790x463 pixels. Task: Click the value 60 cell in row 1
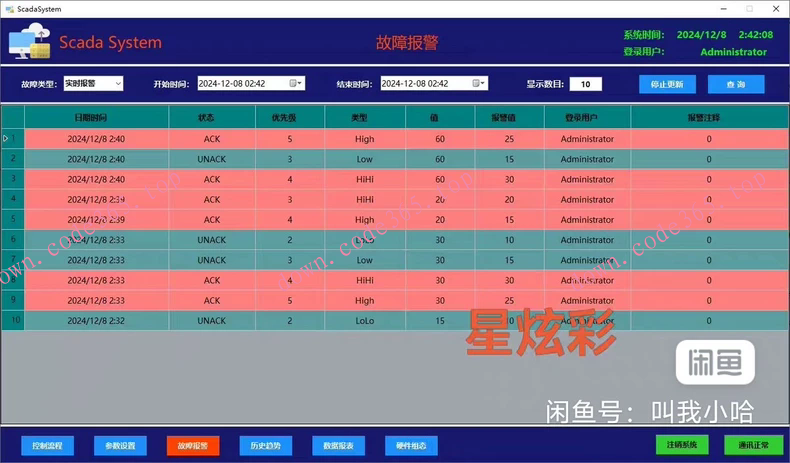click(440, 139)
